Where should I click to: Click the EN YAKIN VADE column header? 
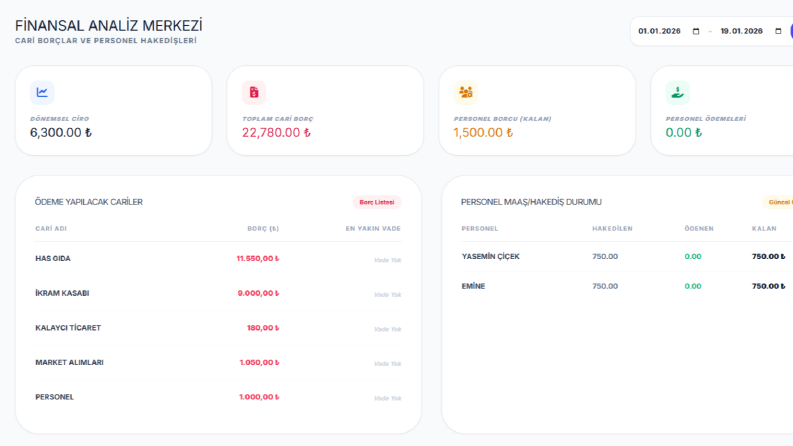373,229
